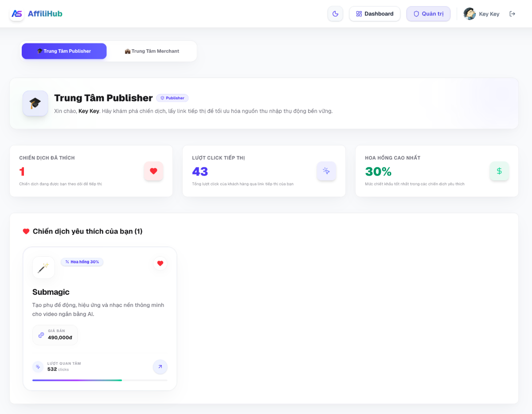Open the Submagic campaign title
The image size is (532, 414).
[x=51, y=292]
